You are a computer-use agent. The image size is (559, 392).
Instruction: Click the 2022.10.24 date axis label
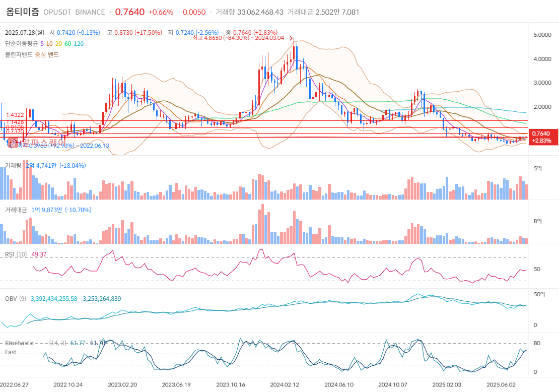tap(68, 385)
